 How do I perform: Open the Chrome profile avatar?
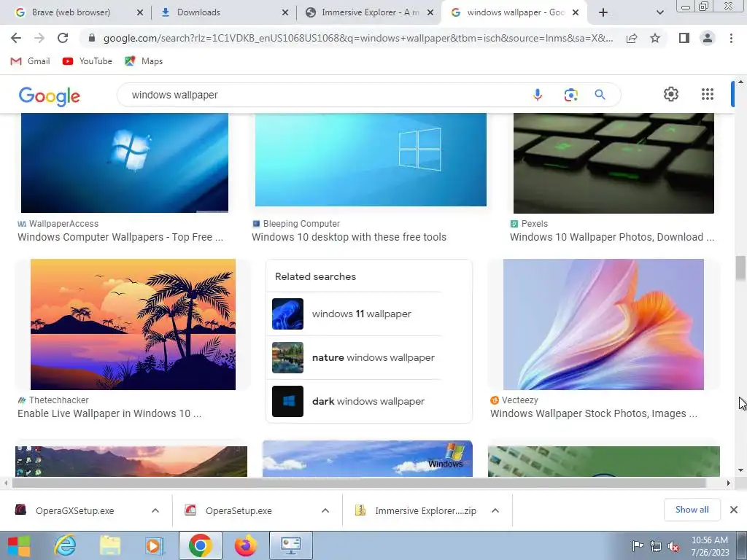coord(708,38)
